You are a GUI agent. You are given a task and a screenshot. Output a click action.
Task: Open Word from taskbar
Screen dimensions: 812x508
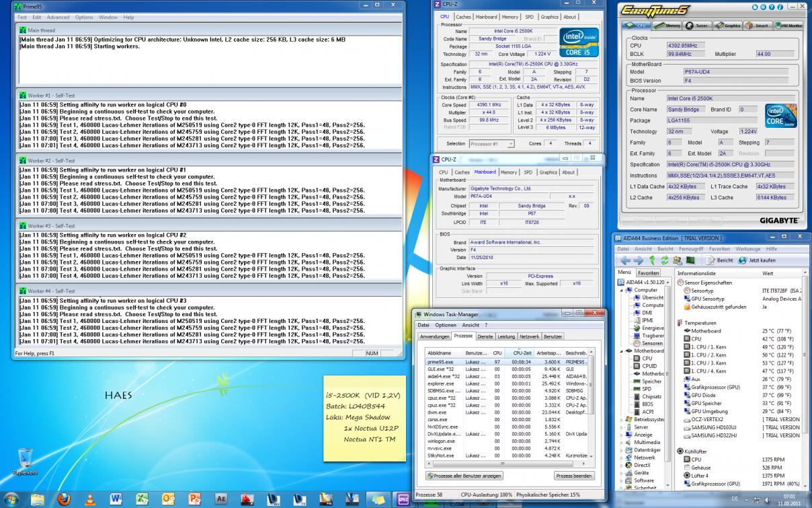coord(116,499)
